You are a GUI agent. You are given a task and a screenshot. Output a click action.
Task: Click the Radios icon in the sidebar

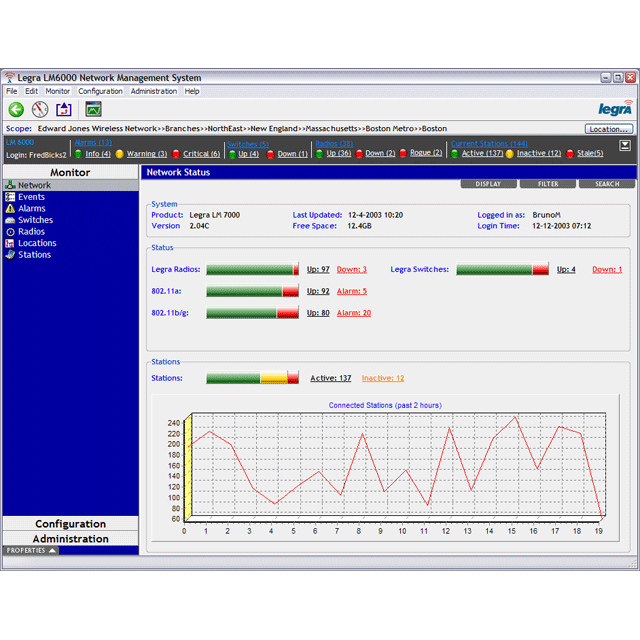click(10, 232)
